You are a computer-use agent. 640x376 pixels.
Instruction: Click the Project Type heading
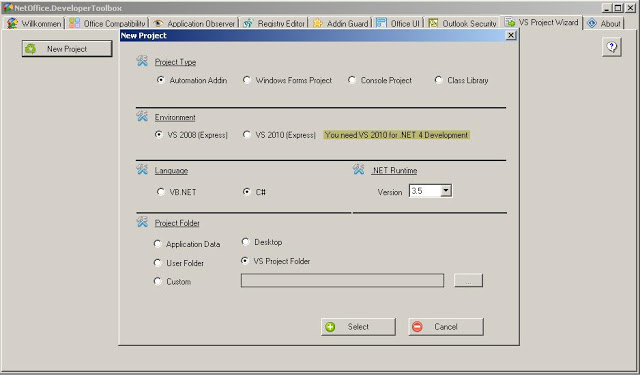[175, 62]
